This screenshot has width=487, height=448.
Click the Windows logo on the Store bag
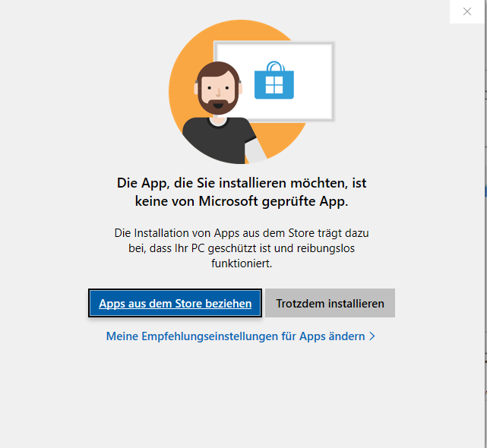[x=274, y=84]
